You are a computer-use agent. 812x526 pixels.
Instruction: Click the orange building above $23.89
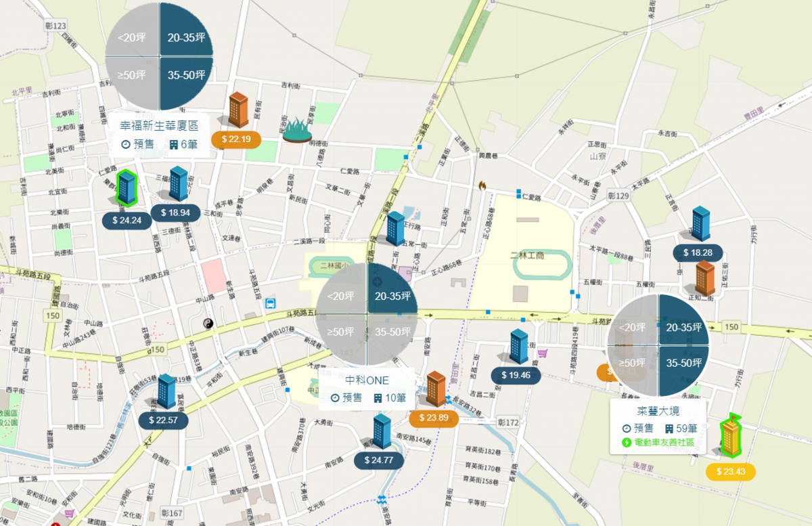tap(436, 389)
